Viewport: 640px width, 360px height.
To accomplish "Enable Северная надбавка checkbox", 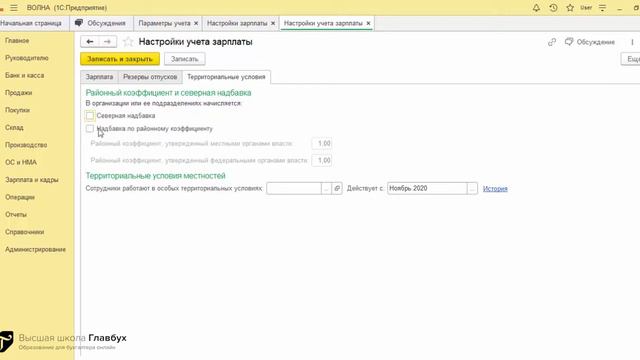I will [x=90, y=116].
